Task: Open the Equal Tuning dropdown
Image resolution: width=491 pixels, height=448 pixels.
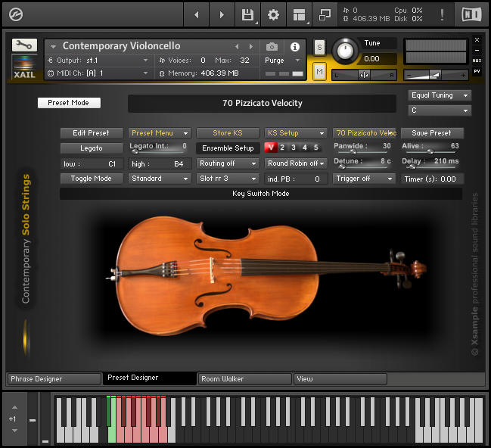Action: tap(440, 95)
